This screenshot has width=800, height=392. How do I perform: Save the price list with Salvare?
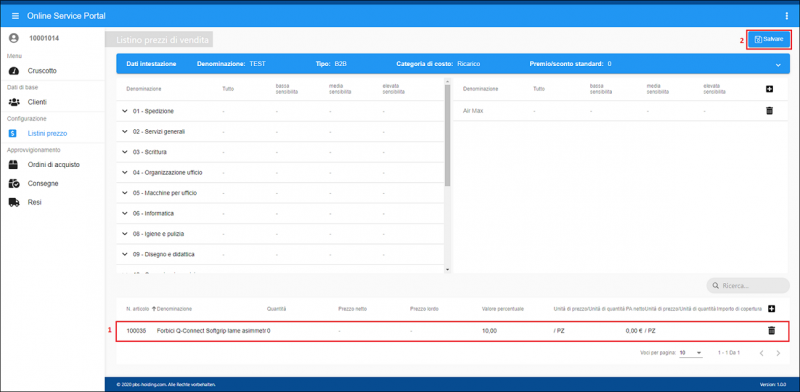tap(769, 39)
